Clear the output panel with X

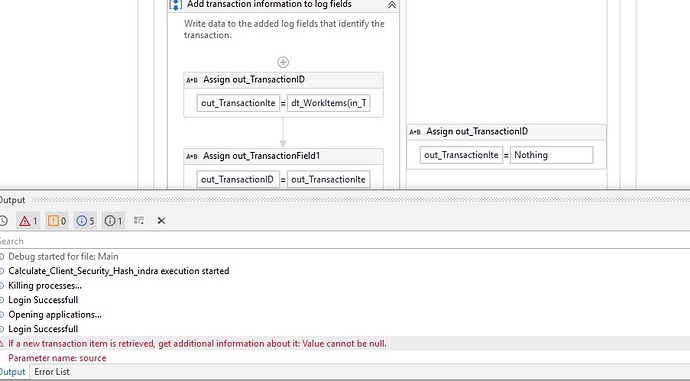[x=161, y=221]
